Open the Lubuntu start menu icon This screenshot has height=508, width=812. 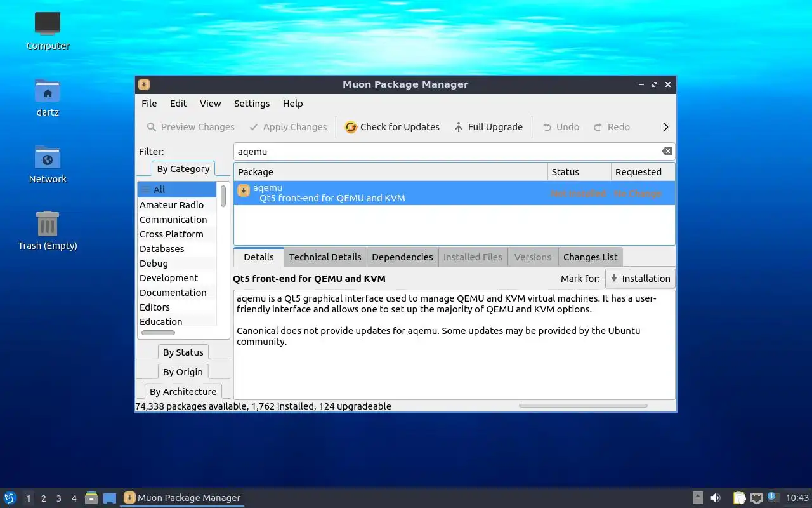(10, 498)
